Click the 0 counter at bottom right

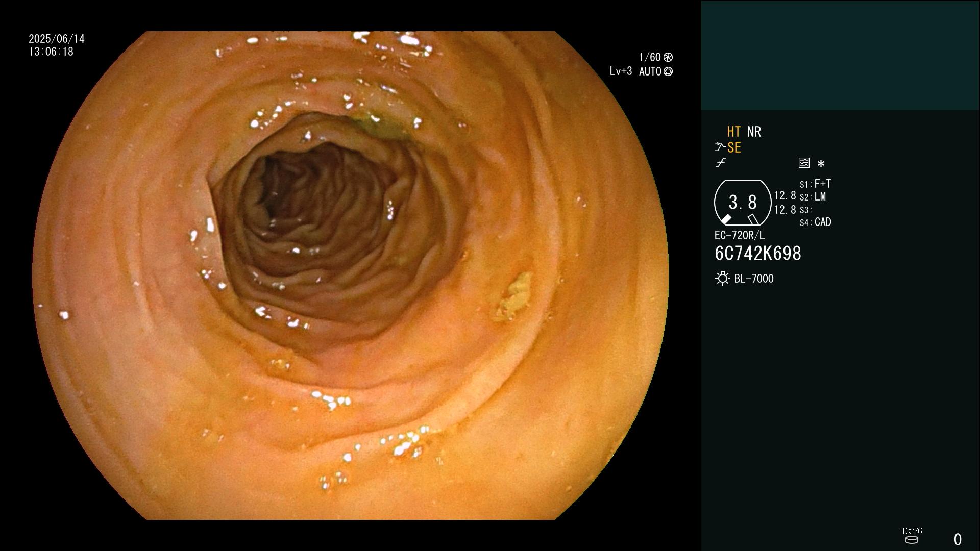click(x=958, y=539)
